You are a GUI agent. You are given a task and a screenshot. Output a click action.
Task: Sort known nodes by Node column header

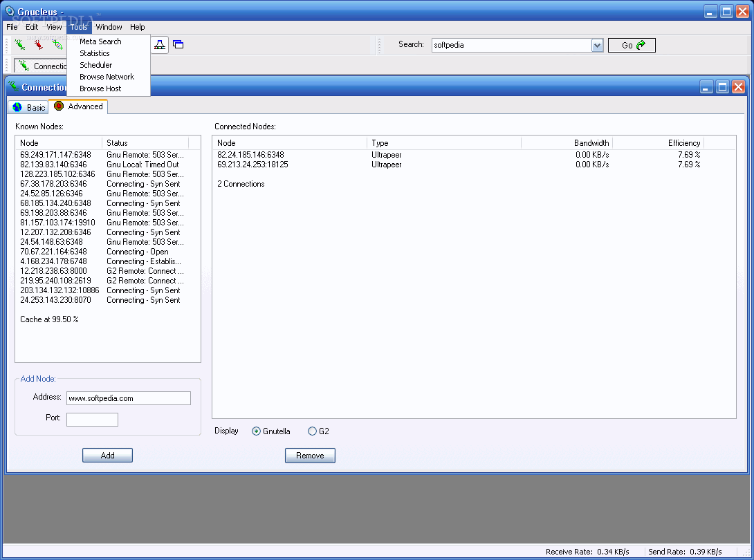(59, 142)
